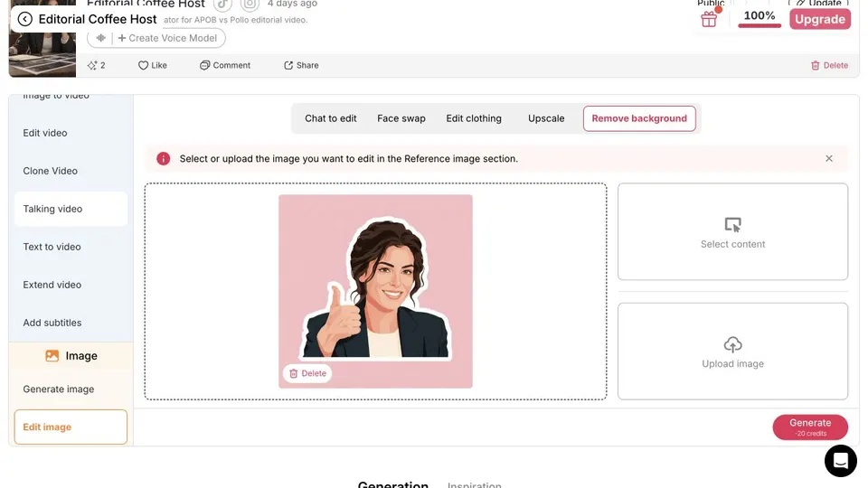
Task: Click the 100% credits progress indicator
Action: [x=759, y=18]
